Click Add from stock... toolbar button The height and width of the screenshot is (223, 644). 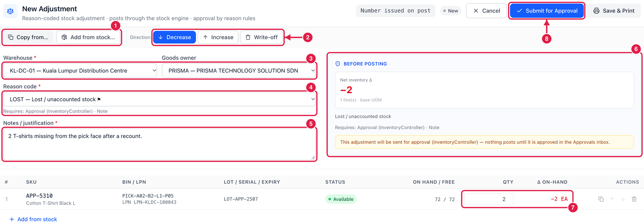click(88, 37)
